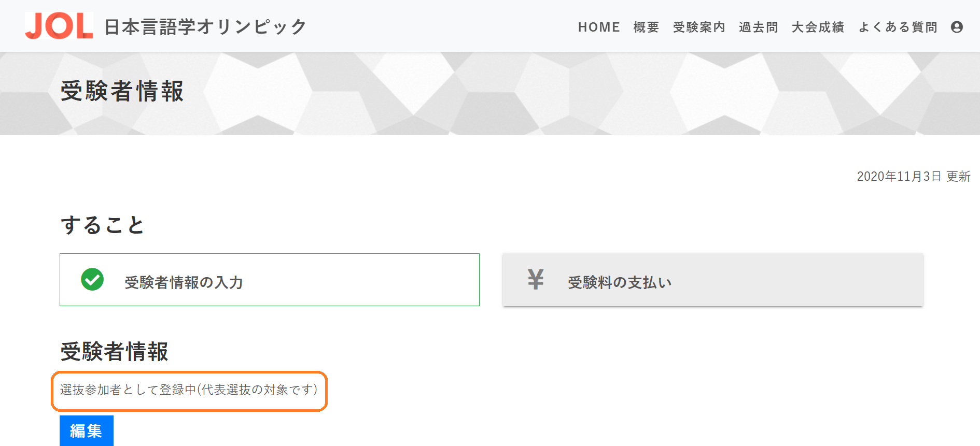Go to the HOME menu item
The height and width of the screenshot is (446, 980).
[x=599, y=27]
